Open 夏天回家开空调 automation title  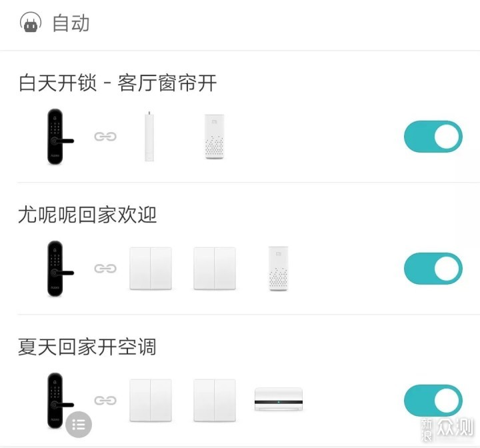click(87, 347)
